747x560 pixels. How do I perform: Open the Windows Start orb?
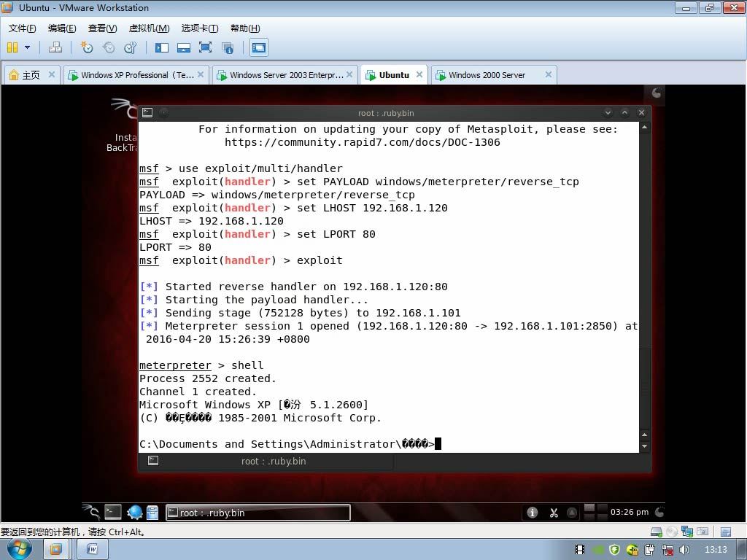19,549
